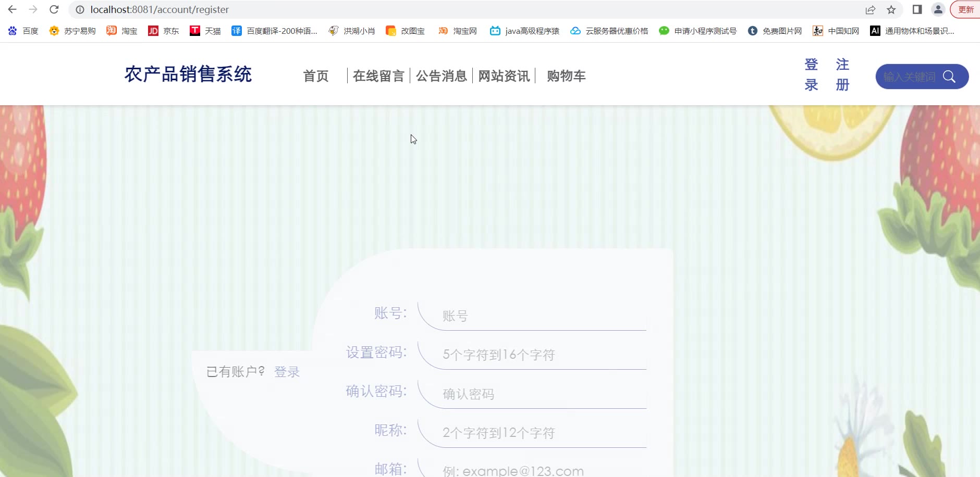The width and height of the screenshot is (980, 477).
Task: Open the browser profile avatar
Action: 938,9
